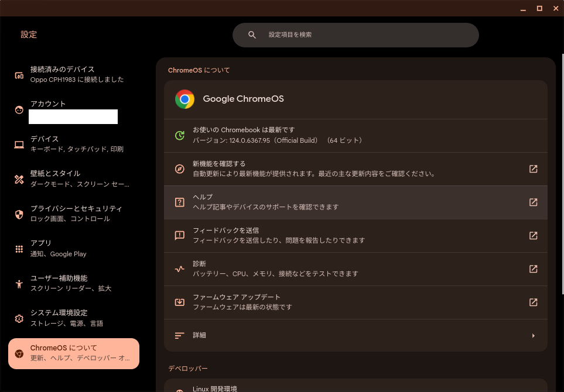This screenshot has height=392, width=564.
Task: Click the バージョン: 124.0.6367.95 text
Action: point(278,140)
